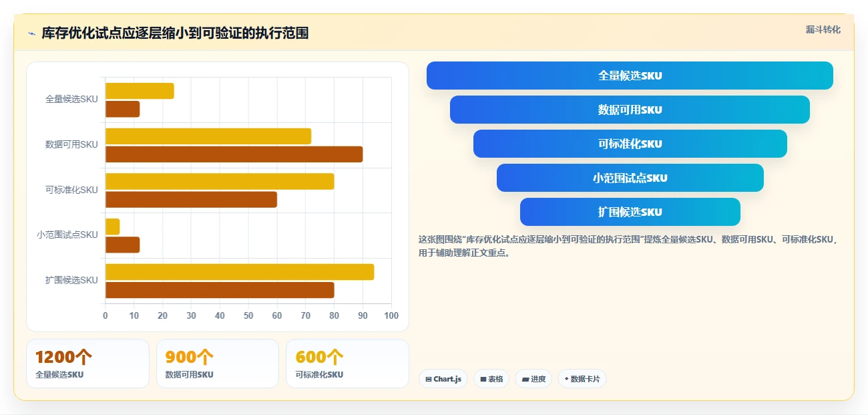Click the yellow bar for 全量候选SKU

point(140,91)
